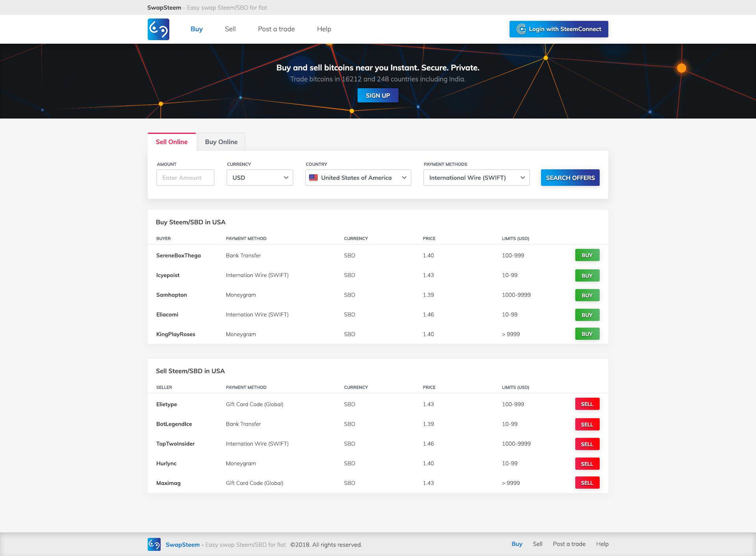Open the United States of America country dropdown

pyautogui.click(x=358, y=178)
